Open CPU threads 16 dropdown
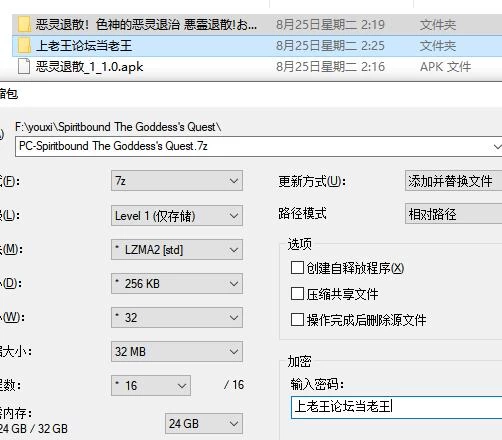This screenshot has width=502, height=440. click(151, 386)
